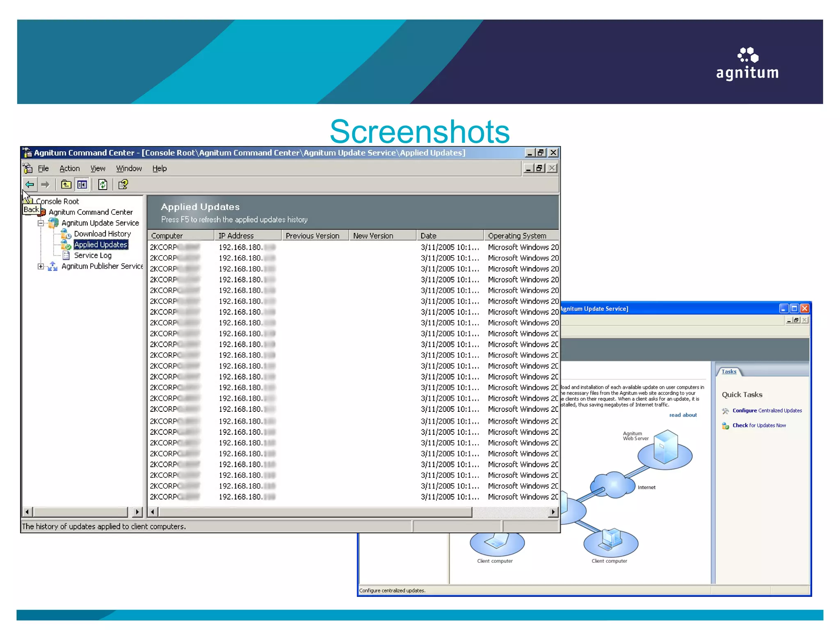Open the Help menu
This screenshot has height=630, width=840.
pyautogui.click(x=160, y=169)
